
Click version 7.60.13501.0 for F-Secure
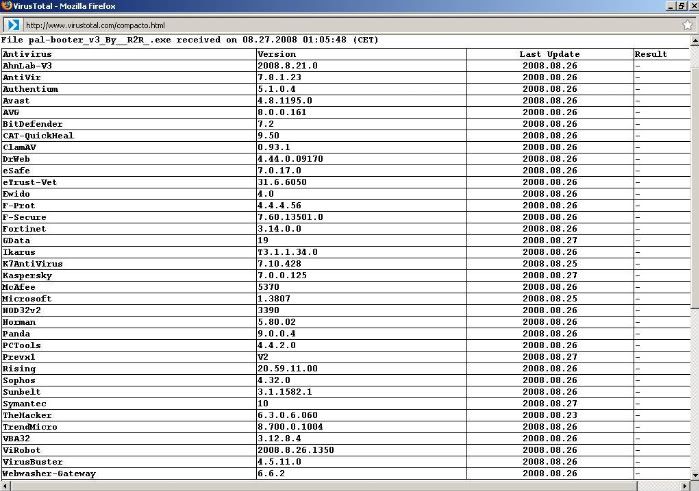290,217
